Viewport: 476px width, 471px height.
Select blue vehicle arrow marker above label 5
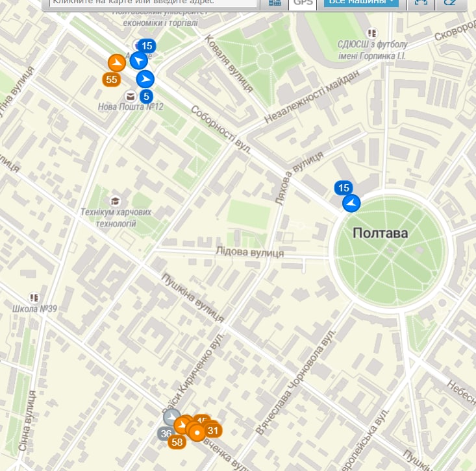tap(145, 79)
